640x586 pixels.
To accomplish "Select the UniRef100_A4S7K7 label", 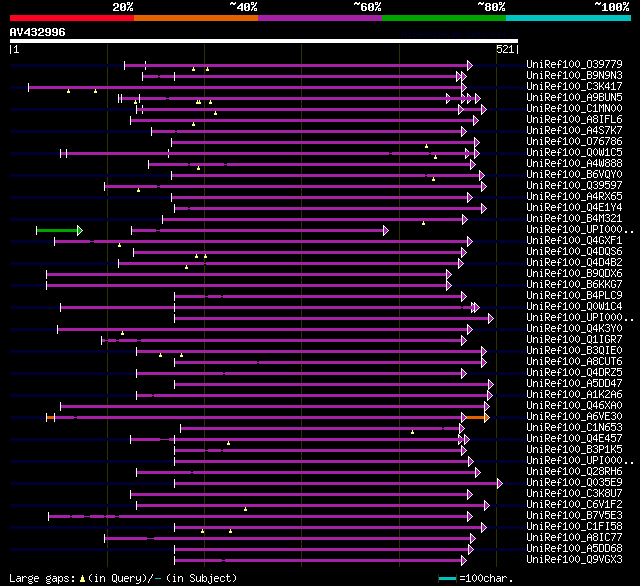I will click(x=574, y=130).
